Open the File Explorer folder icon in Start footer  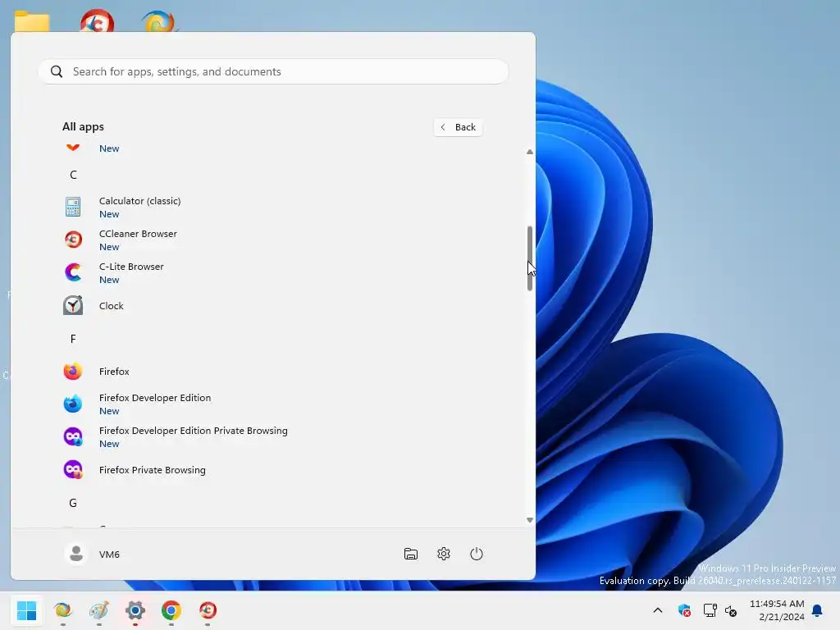pyautogui.click(x=411, y=554)
